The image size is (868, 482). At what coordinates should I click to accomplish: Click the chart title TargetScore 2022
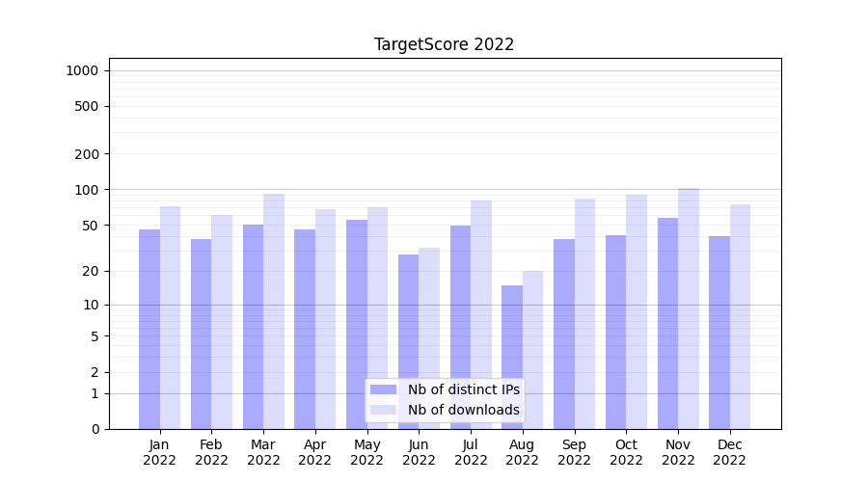click(444, 44)
